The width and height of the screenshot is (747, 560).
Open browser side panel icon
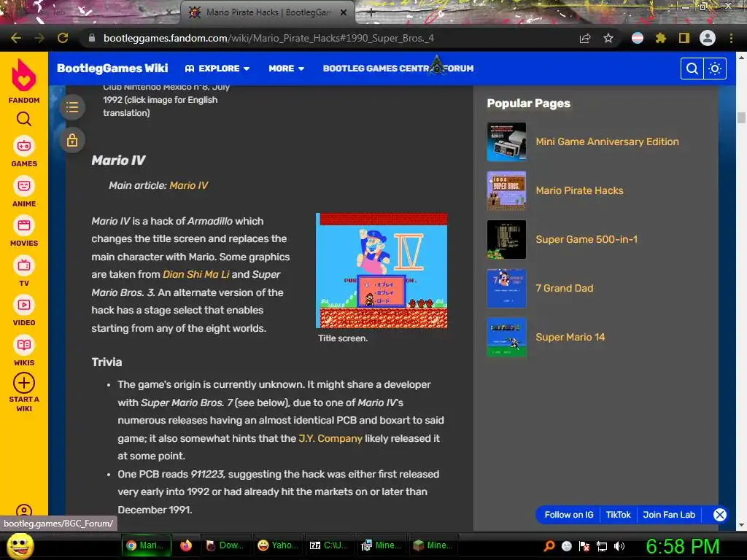[x=684, y=38]
